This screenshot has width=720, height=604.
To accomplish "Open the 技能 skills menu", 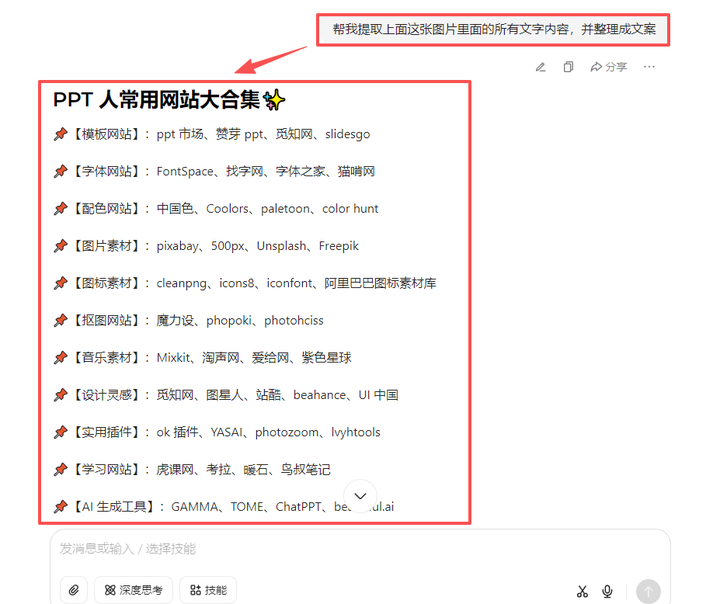I will pos(208,590).
